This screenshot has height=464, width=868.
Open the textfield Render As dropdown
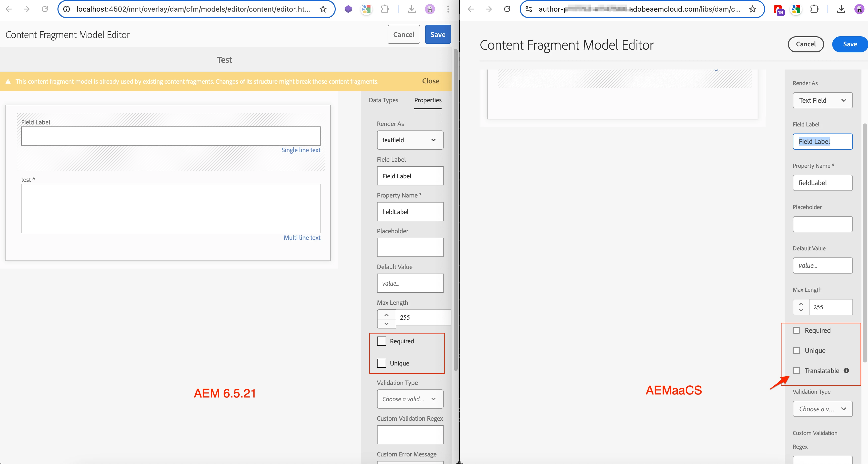tap(410, 140)
